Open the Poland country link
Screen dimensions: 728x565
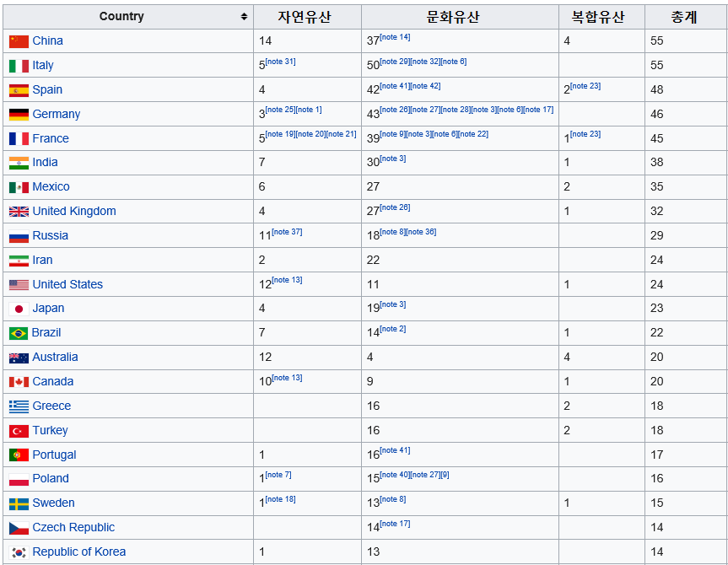click(x=51, y=479)
